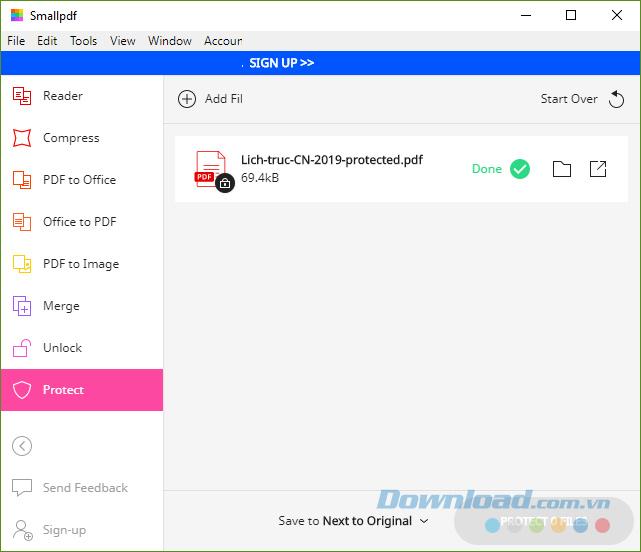The width and height of the screenshot is (641, 552).
Task: Click the locked PDF file icon
Action: point(214,171)
